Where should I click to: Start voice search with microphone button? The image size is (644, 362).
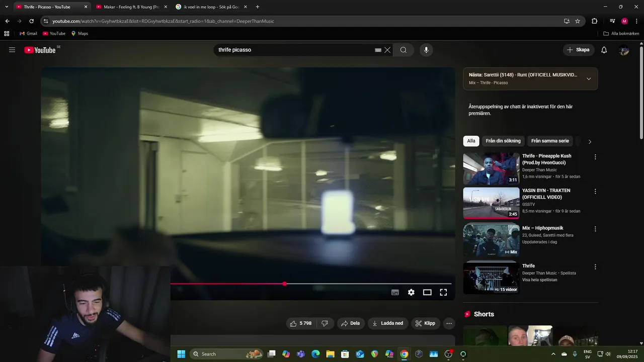[426, 50]
